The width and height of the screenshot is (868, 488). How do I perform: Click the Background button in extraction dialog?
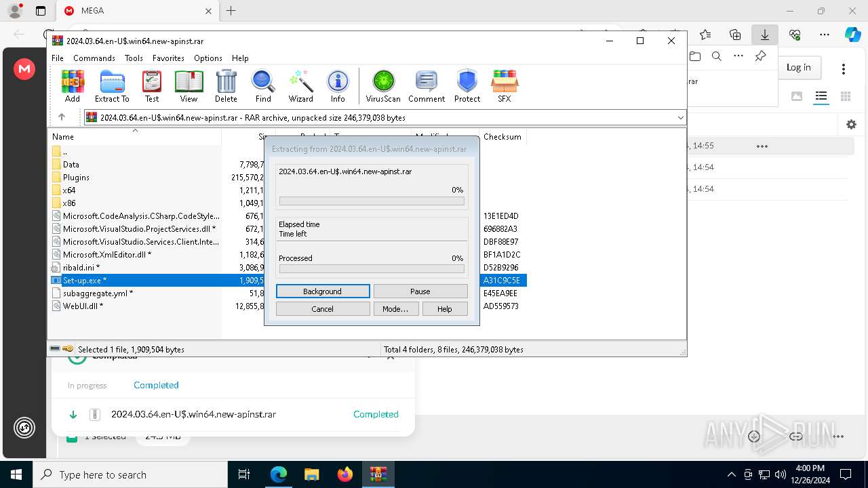[x=323, y=291]
